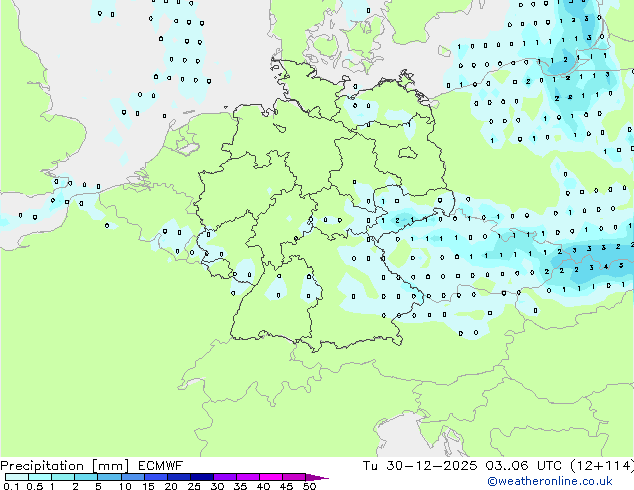Click the above-50 mm arrow legend tip
The height and width of the screenshot is (490, 634).
tap(317, 477)
